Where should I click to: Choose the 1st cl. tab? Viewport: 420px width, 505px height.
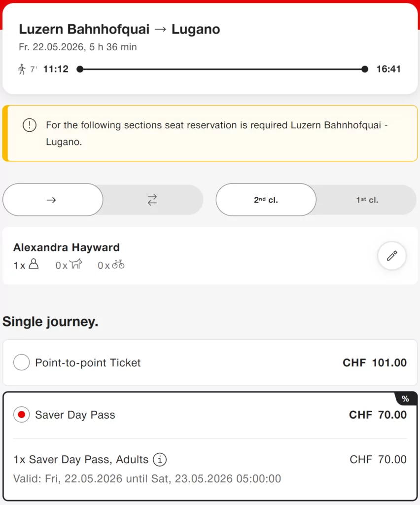point(367,200)
